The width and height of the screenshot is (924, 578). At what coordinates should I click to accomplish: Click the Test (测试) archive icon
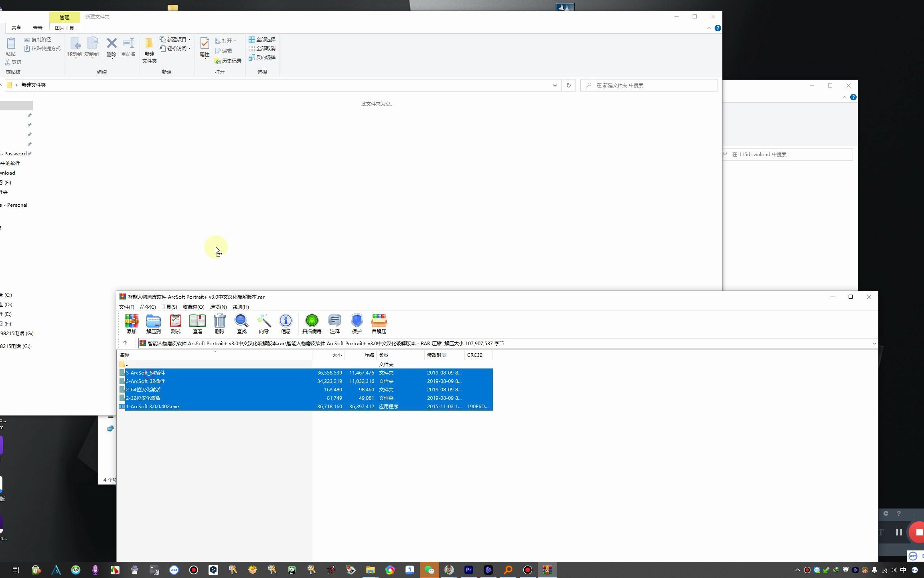click(x=175, y=324)
